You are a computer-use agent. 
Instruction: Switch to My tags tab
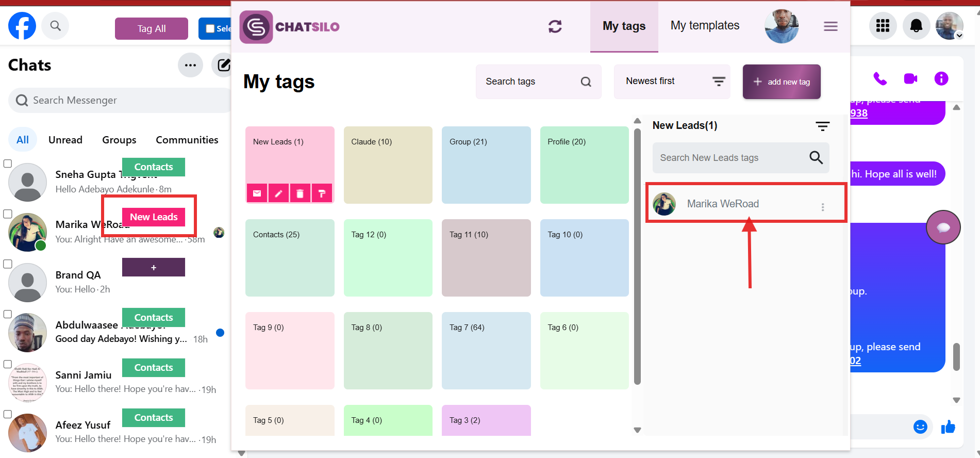coord(624,26)
